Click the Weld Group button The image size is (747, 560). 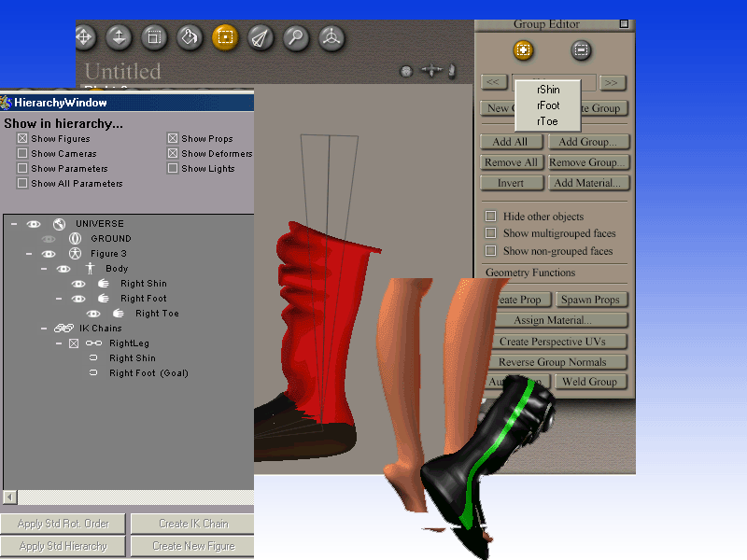tap(589, 382)
